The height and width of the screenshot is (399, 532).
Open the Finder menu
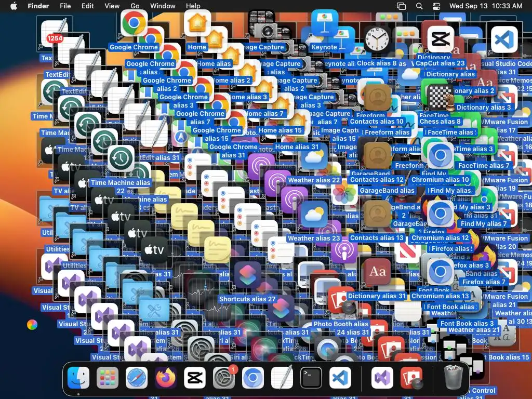[38, 6]
